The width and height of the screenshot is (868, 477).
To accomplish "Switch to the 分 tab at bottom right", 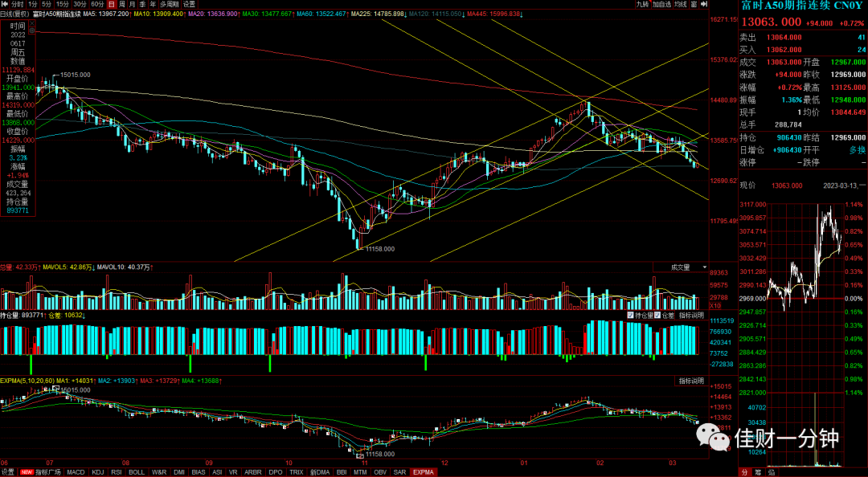I will click(744, 472).
